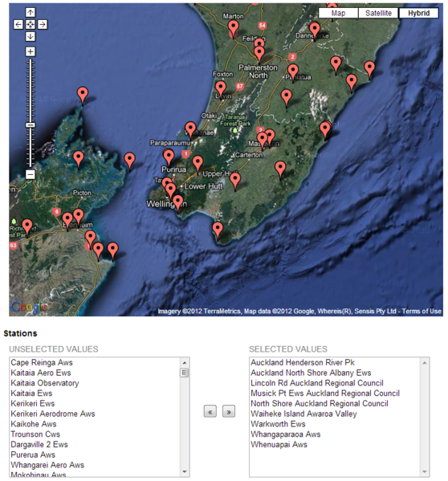Click the Google logo on the map
This screenshot has height=481, width=448.
(x=29, y=307)
